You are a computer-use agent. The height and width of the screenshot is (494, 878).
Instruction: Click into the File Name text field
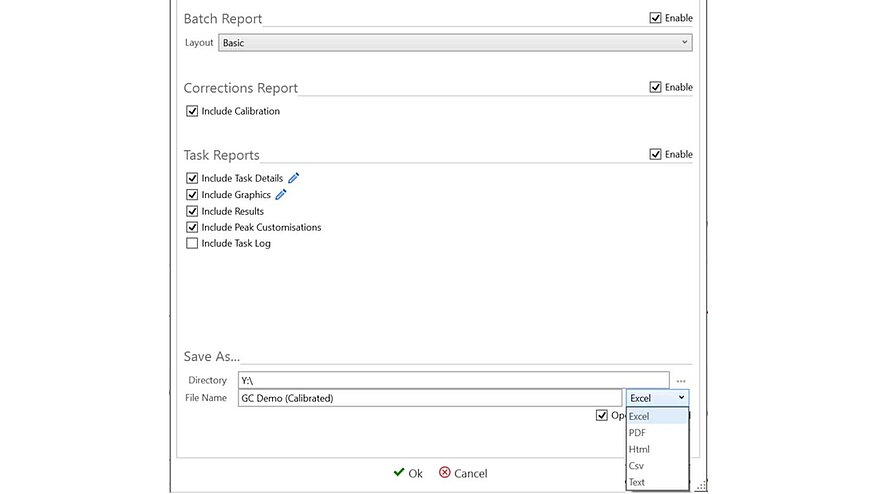click(x=430, y=398)
